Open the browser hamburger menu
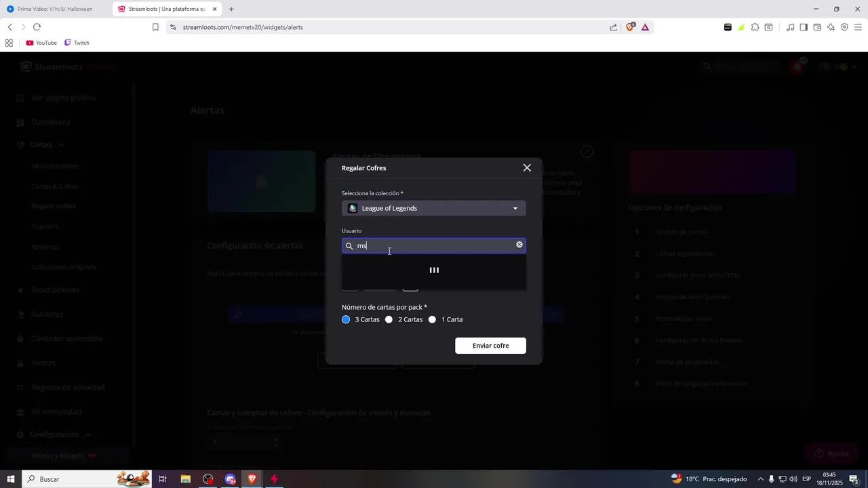Image resolution: width=868 pixels, height=488 pixels. point(858,27)
